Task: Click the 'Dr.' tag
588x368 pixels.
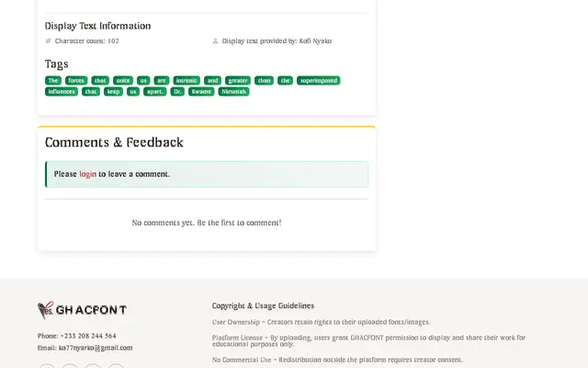Action: (x=177, y=92)
